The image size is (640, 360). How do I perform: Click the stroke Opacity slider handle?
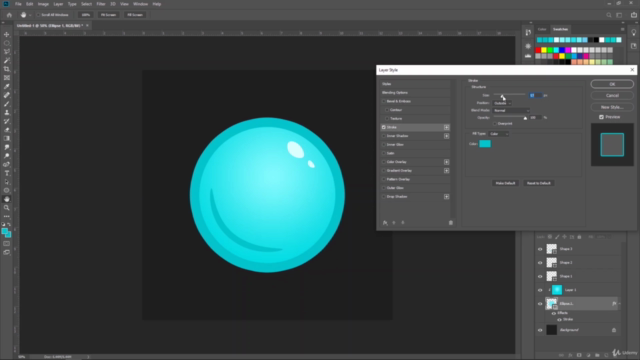(x=525, y=118)
